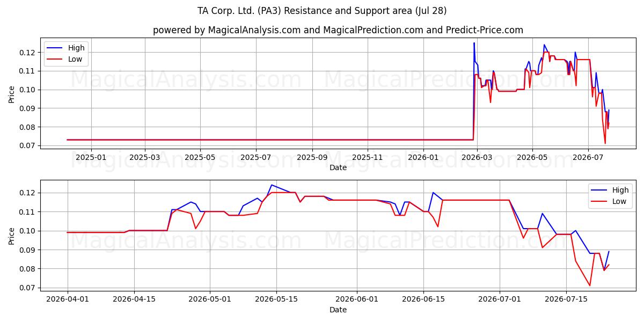This screenshot has height=322, width=644.
Task: Click the '2026-07-01' x-axis label in bottom chart
Action: 500,299
